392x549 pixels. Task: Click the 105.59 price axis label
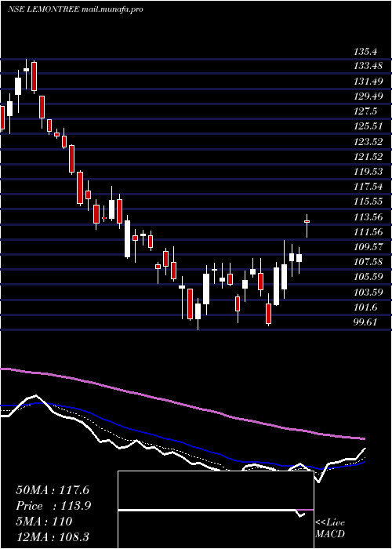coord(368,277)
